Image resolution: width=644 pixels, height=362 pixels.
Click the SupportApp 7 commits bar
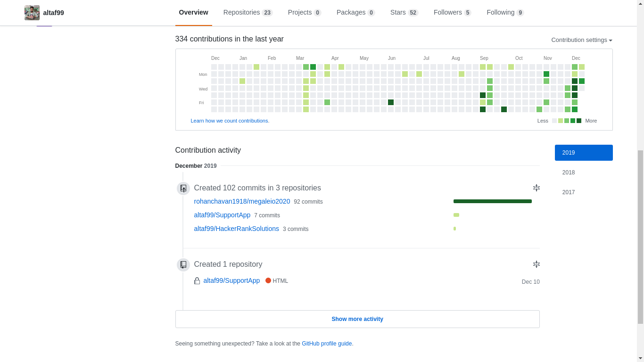456,215
